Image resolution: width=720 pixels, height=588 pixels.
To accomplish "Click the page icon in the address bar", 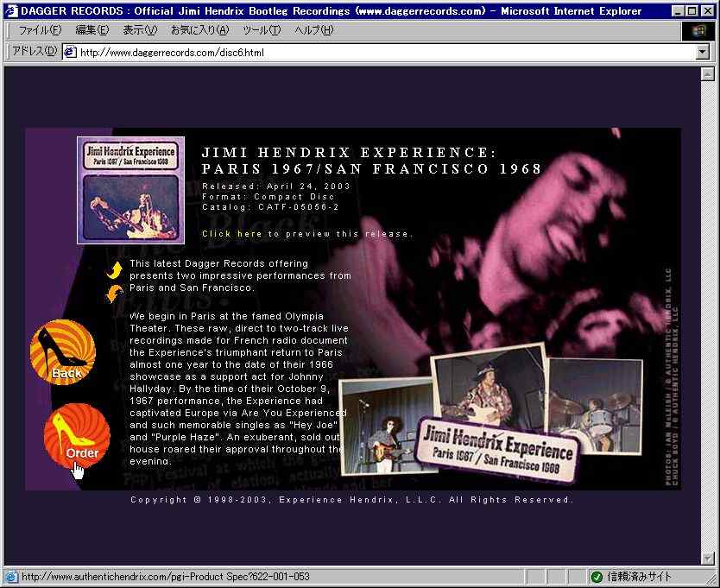I will pyautogui.click(x=69, y=52).
